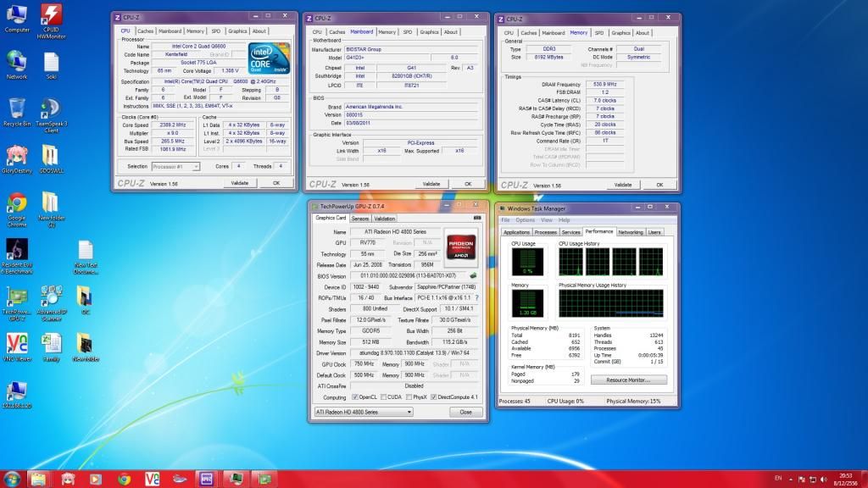Click GPU-Z screenshot camera icon

click(477, 218)
